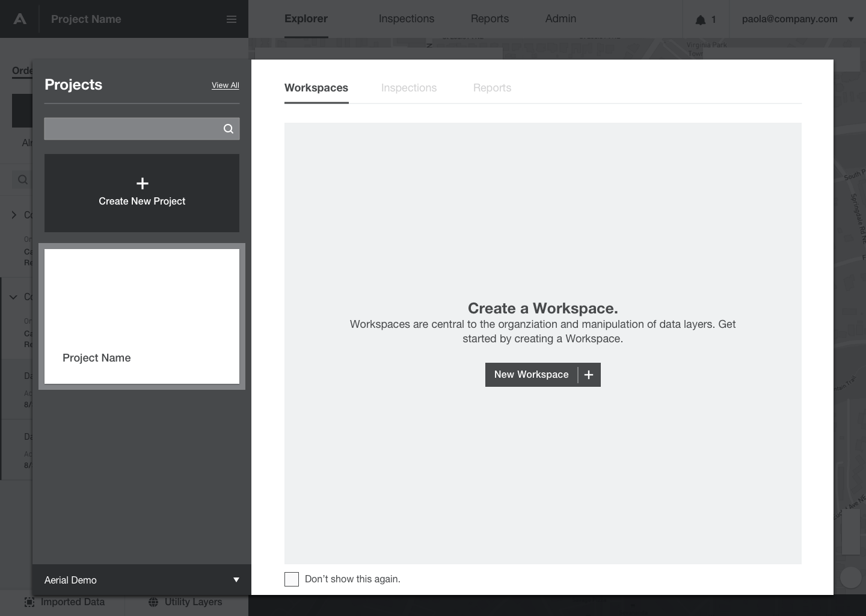Open Imported Data from the bottom bar
The width and height of the screenshot is (866, 616).
click(64, 602)
